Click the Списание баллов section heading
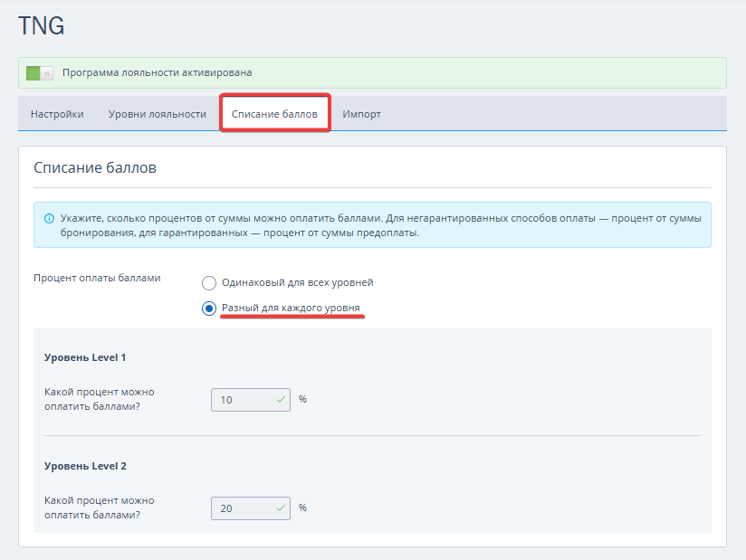Viewport: 746px width, 560px height. [x=95, y=167]
